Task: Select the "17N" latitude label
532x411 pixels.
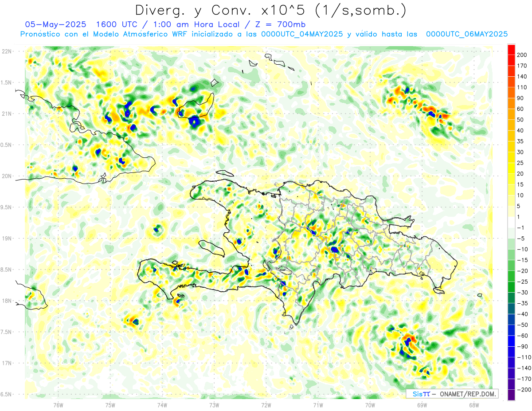Action: pyautogui.click(x=7, y=363)
